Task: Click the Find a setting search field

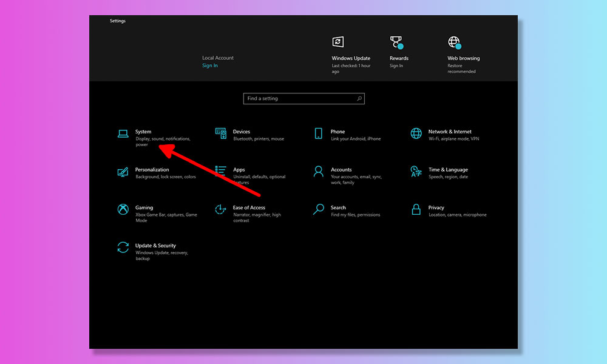Action: pyautogui.click(x=304, y=99)
